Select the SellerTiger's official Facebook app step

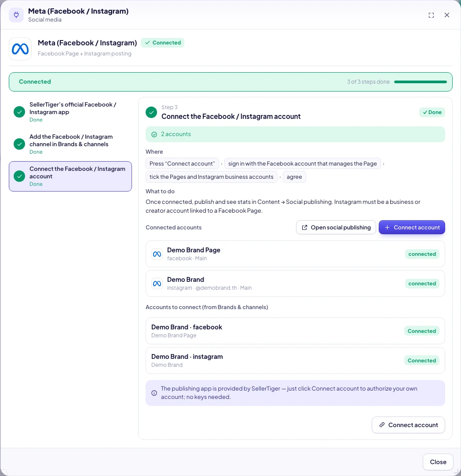click(70, 112)
